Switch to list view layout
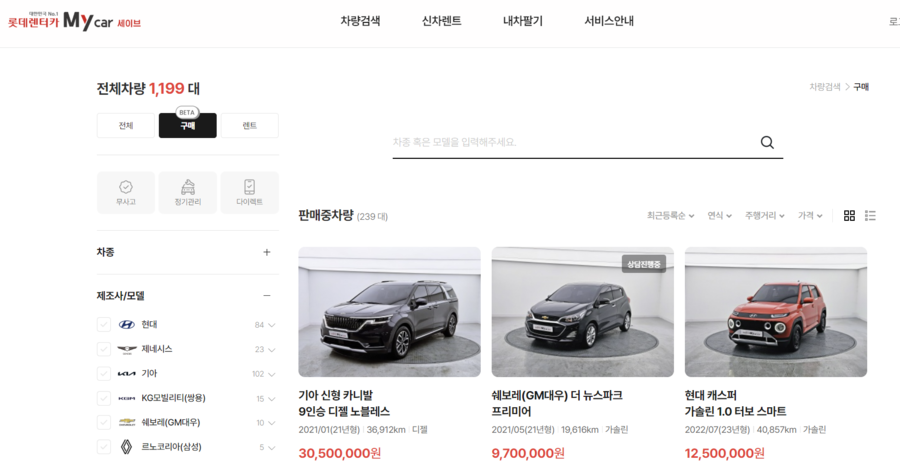900x463 pixels. (x=870, y=216)
